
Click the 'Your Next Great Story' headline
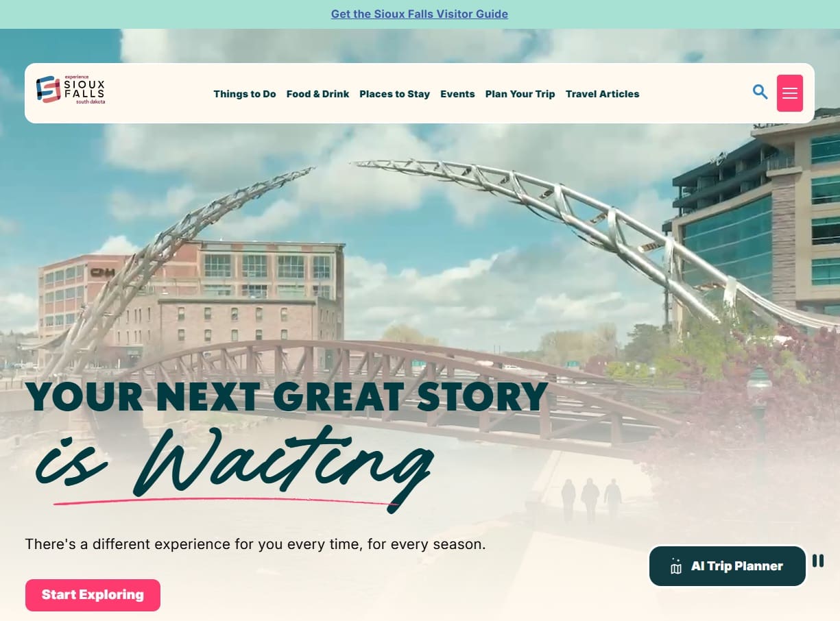point(287,397)
